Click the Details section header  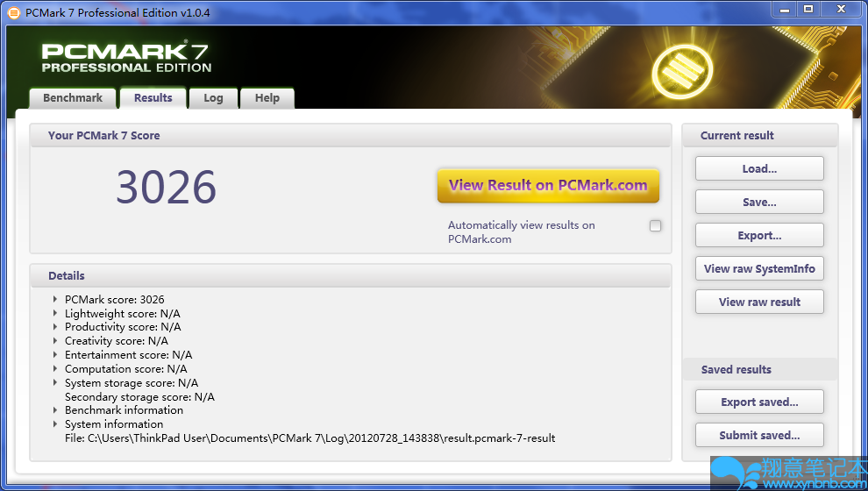(67, 275)
